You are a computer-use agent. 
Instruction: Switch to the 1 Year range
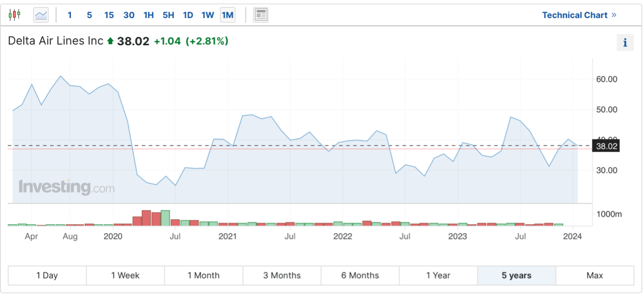coord(438,275)
